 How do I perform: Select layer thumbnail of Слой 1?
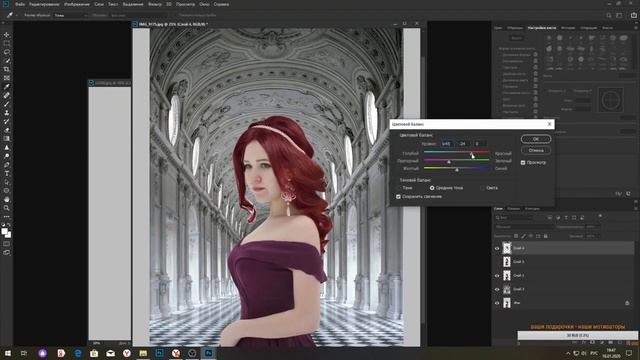point(507,289)
